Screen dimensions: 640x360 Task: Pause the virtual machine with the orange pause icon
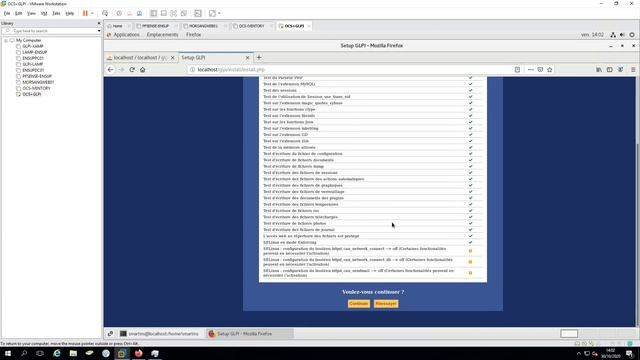pos(85,13)
